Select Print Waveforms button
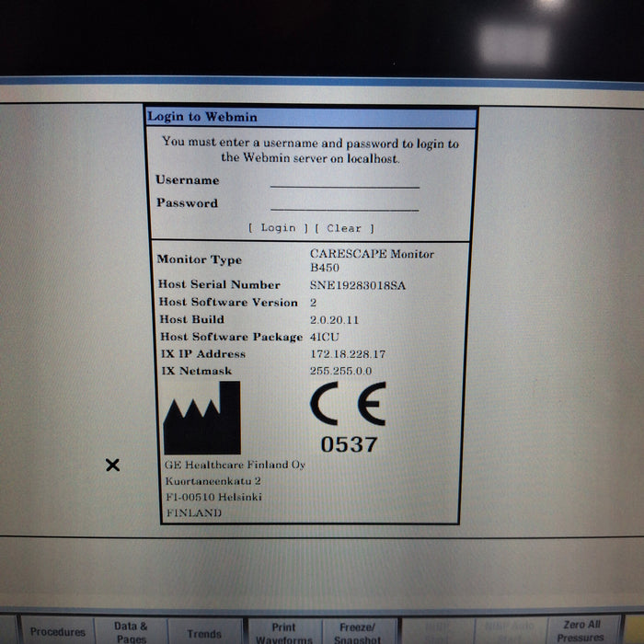Viewport: 644px width, 644px height. (x=284, y=633)
